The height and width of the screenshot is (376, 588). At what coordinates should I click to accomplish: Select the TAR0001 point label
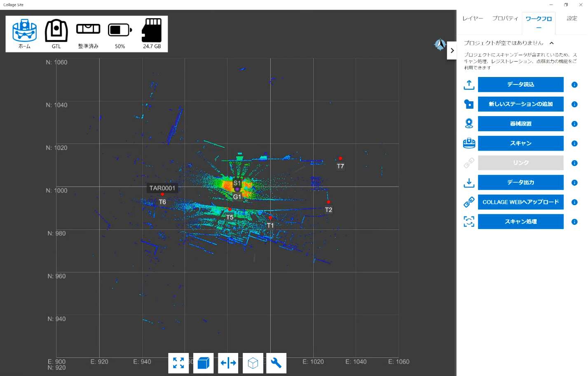[162, 188]
